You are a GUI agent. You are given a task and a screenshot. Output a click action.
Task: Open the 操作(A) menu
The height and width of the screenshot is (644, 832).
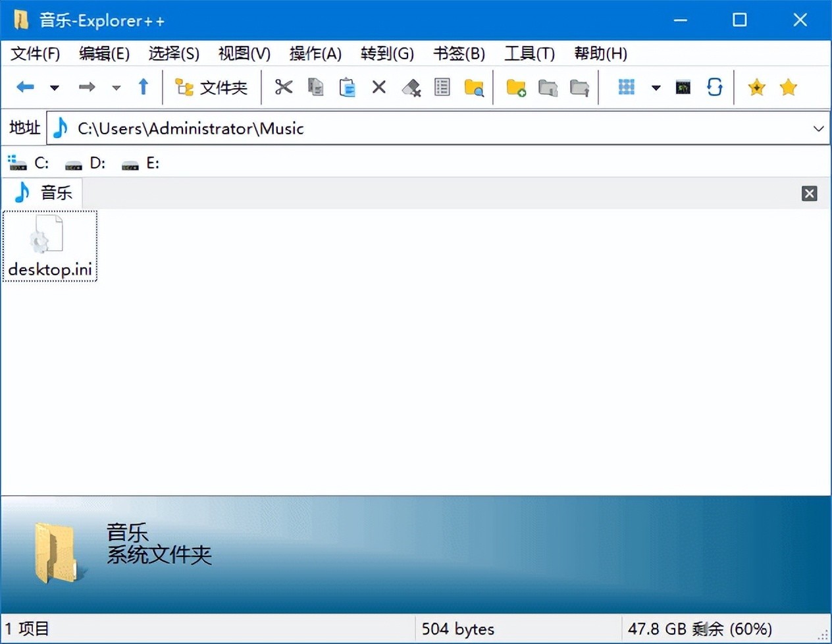click(x=315, y=53)
